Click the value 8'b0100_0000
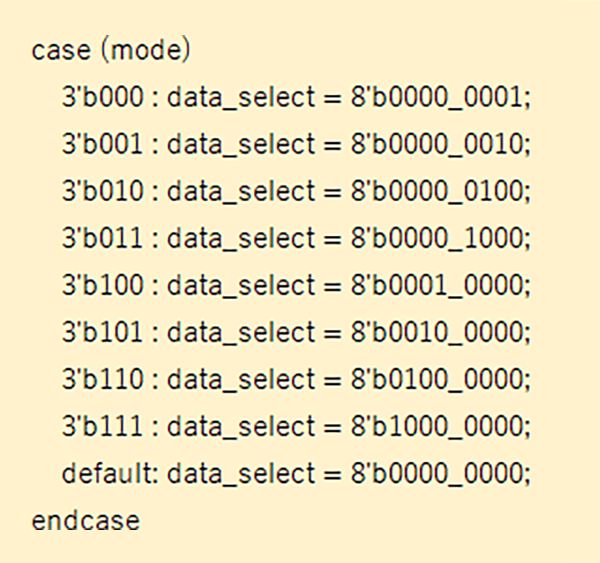Image resolution: width=600 pixels, height=563 pixels. pyautogui.click(x=437, y=379)
